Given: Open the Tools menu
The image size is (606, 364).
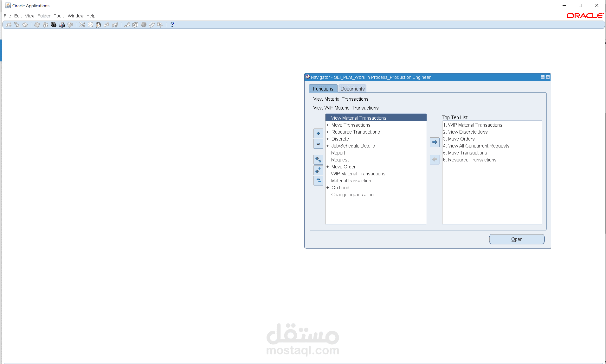Looking at the screenshot, I should point(59,16).
